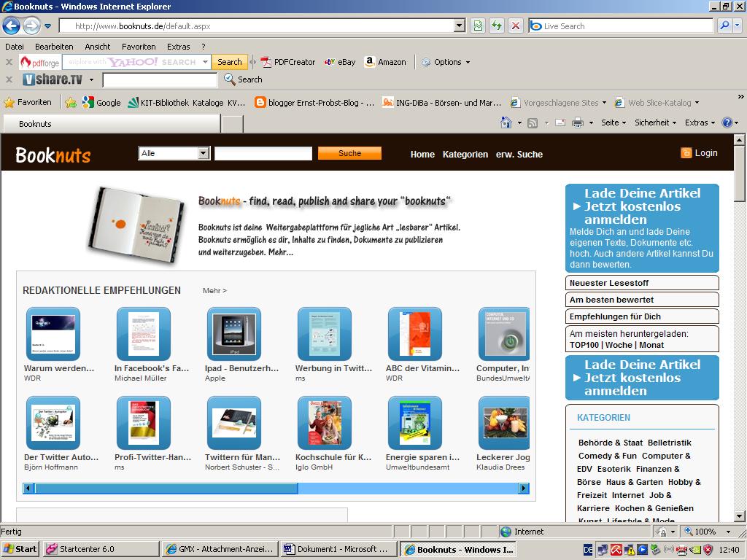Expand the Yahoo search box dropdown

point(205,62)
